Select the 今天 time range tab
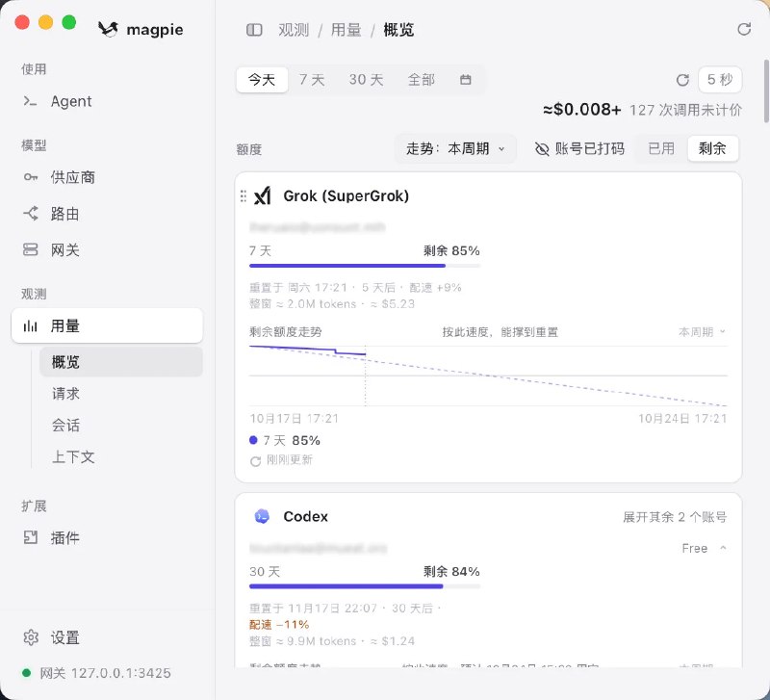Image resolution: width=770 pixels, height=700 pixels. click(262, 80)
